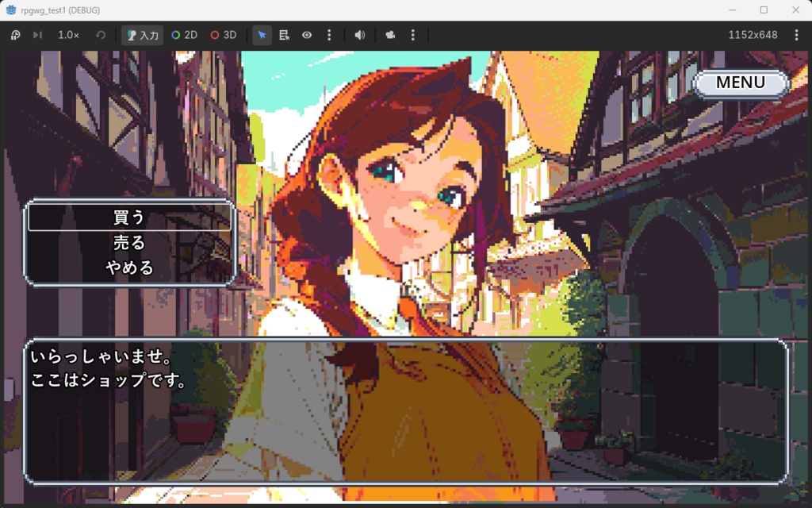Select 売る in the shop menu

(x=129, y=243)
